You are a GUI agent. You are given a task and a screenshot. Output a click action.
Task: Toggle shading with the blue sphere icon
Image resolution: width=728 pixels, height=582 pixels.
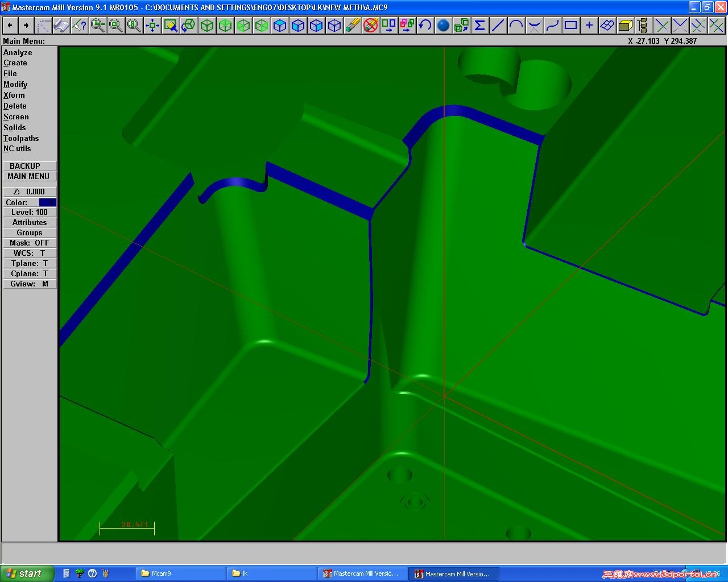(x=444, y=25)
